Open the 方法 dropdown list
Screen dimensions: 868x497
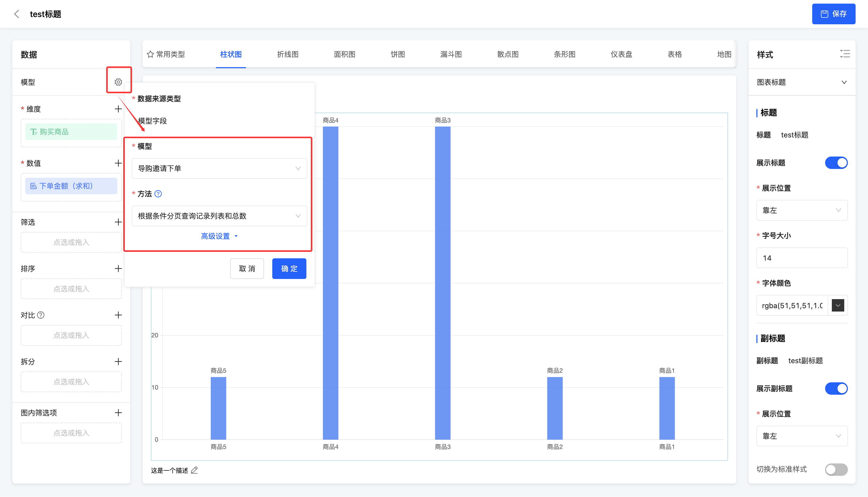tap(219, 216)
